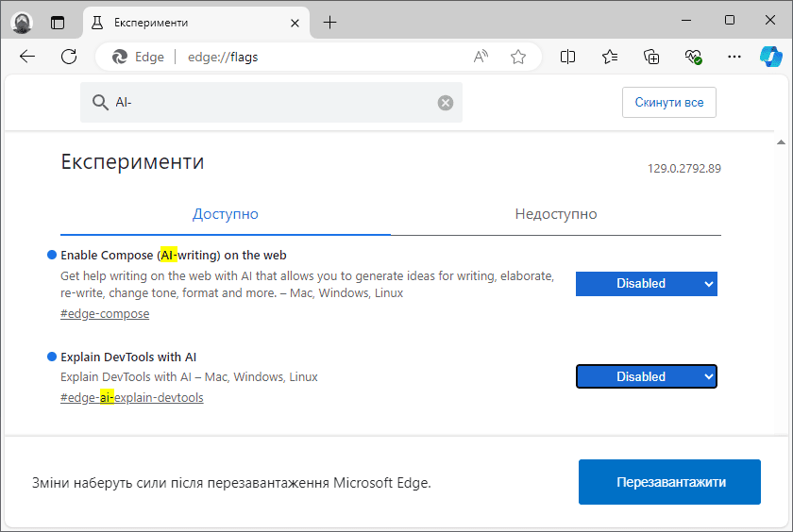Click the Експерименти page heading

(132, 161)
